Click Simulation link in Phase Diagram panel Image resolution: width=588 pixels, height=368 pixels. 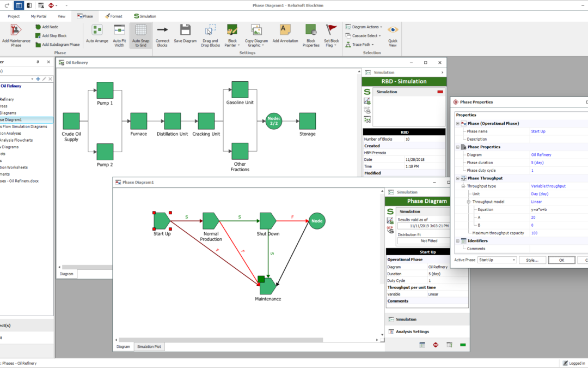tap(406, 319)
